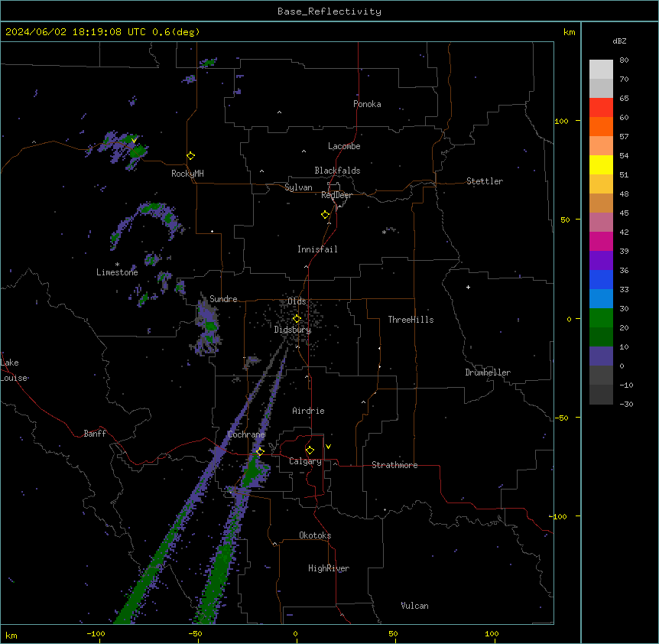Image resolution: width=659 pixels, height=644 pixels.
Task: Click the Vulcan label
Action: [414, 606]
